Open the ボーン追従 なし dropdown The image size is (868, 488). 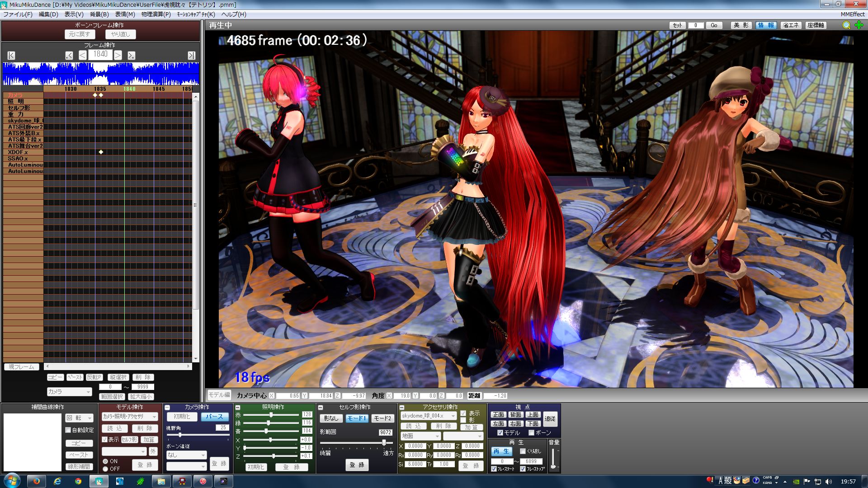point(186,455)
